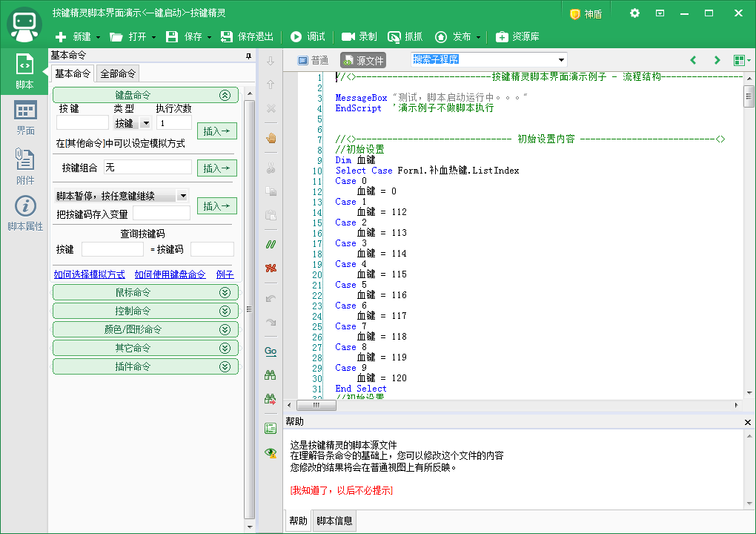Image resolution: width=756 pixels, height=534 pixels.
Task: Open the 脚本属性 sidebar panel
Action: click(25, 213)
